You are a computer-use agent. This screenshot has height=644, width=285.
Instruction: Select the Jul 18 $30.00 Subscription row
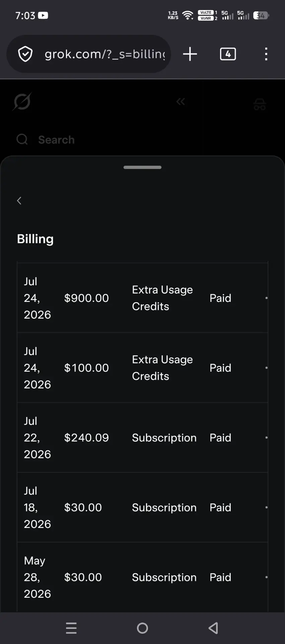coord(142,507)
